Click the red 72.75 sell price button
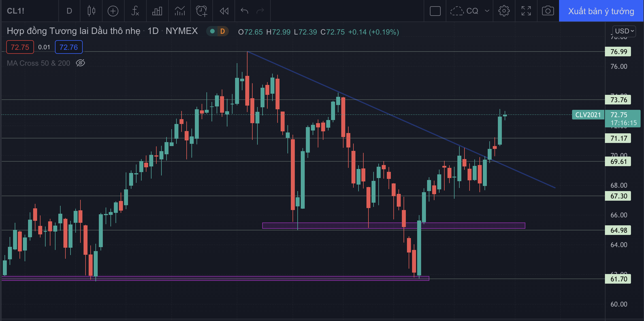644x321 pixels. coord(20,47)
